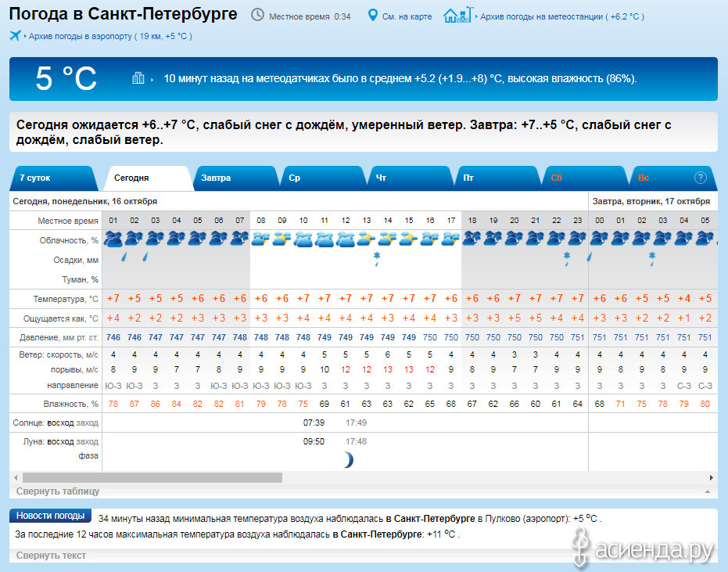Click the sunrise time 07:39
The width and height of the screenshot is (728, 572).
tap(314, 423)
